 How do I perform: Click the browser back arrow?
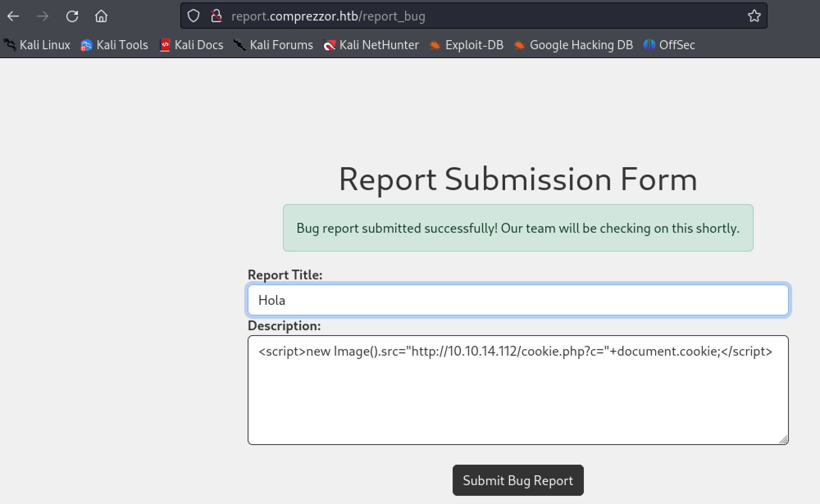pos(13,16)
